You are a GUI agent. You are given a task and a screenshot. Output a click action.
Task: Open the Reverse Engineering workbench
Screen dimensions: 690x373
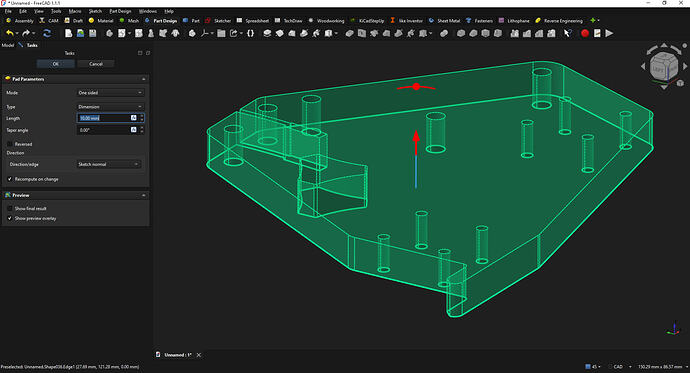pyautogui.click(x=558, y=21)
